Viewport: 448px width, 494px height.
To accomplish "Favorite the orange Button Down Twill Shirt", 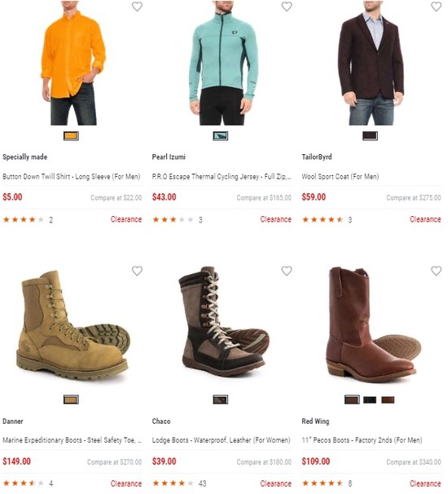I will 137,7.
